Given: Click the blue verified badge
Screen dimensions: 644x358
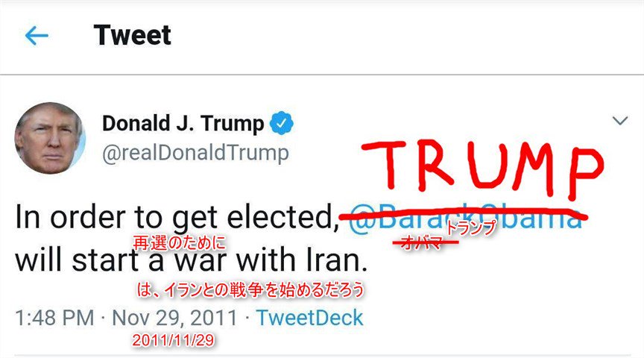Looking at the screenshot, I should coord(281,123).
